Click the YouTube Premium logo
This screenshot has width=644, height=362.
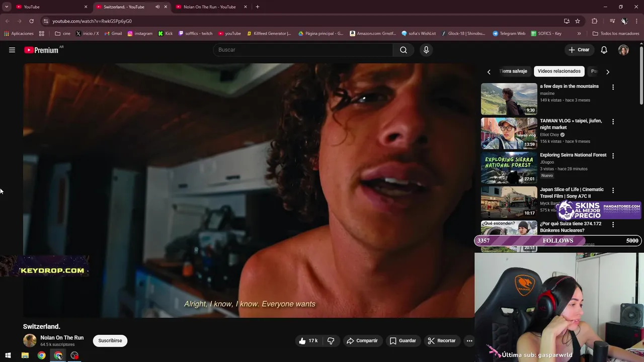pos(41,50)
